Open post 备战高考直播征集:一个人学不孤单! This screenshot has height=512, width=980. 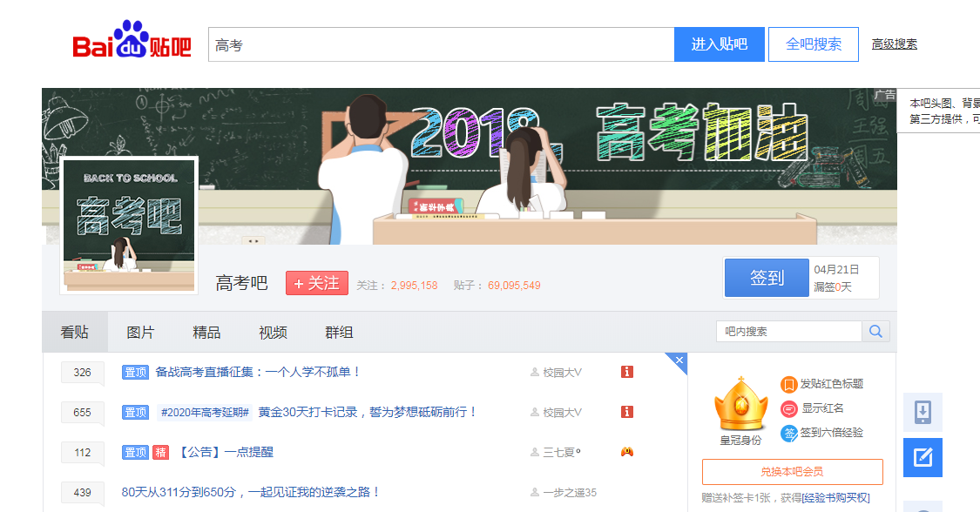pyautogui.click(x=258, y=372)
